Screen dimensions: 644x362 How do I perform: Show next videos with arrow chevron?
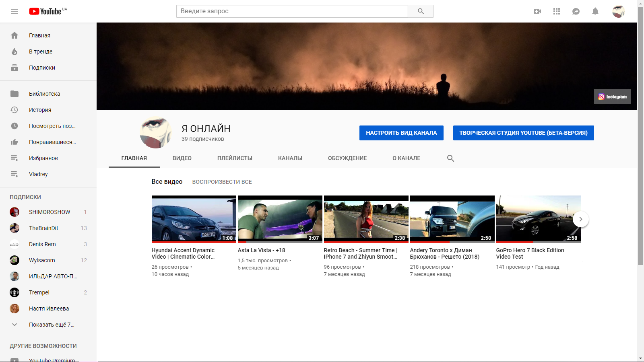click(580, 219)
